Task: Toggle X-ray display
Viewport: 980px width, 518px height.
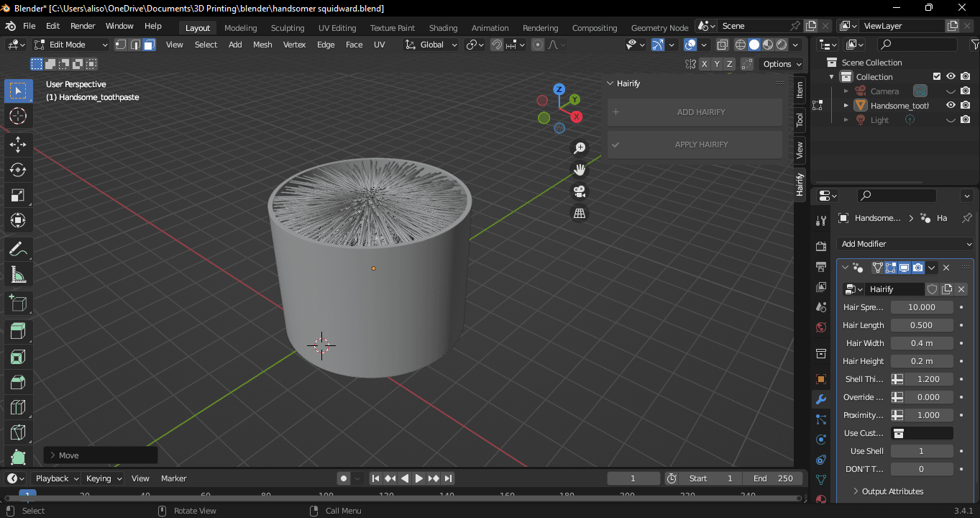Action: click(724, 45)
